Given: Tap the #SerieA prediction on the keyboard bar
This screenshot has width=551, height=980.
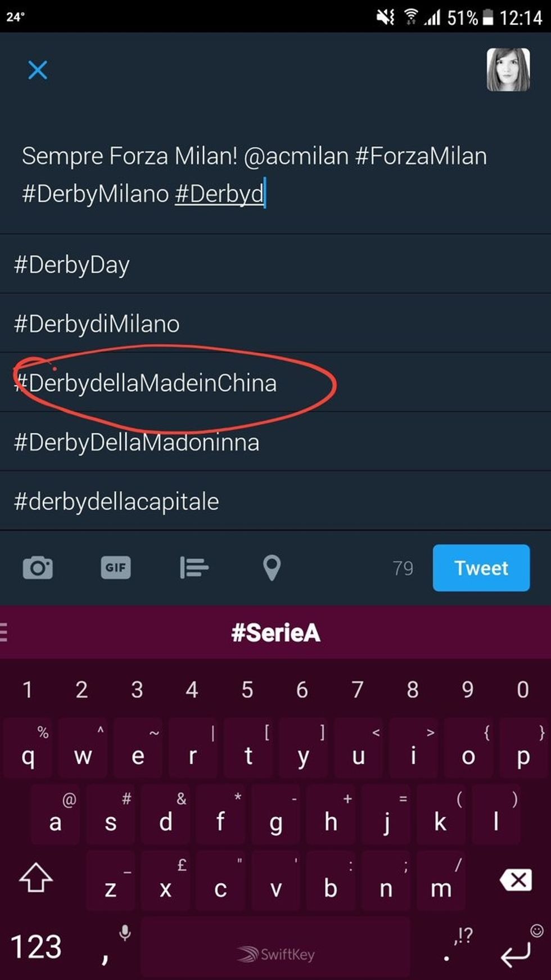Looking at the screenshot, I should point(275,631).
